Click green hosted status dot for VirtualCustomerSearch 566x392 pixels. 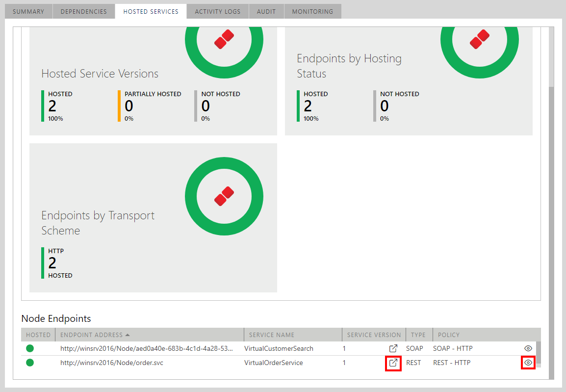pyautogui.click(x=30, y=348)
